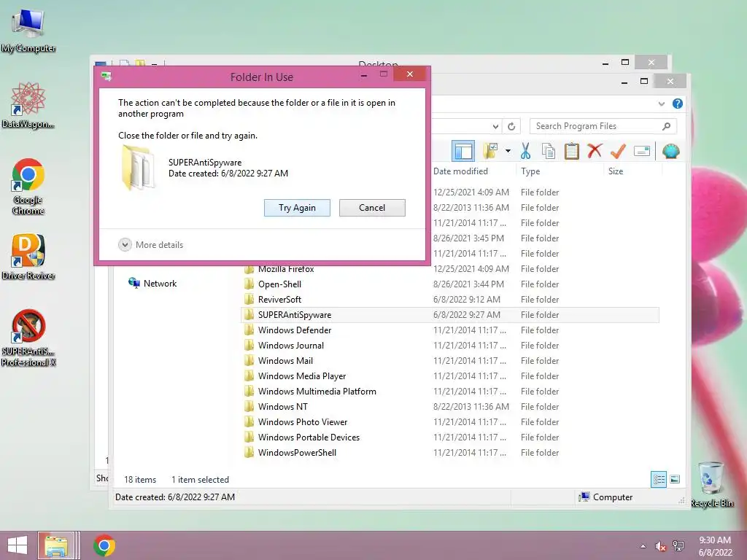Switch to details view in status bar
Viewport: 747px width, 560px height.
click(x=659, y=479)
